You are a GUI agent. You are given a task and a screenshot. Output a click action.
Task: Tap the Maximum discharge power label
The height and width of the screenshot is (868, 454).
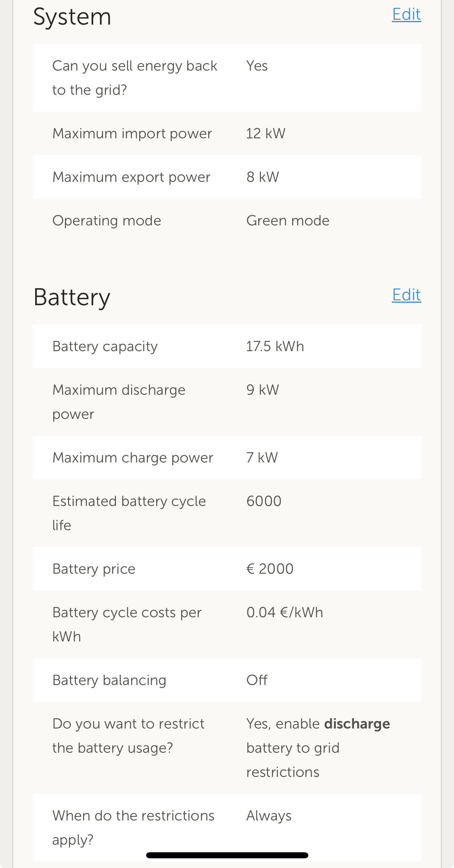point(119,402)
